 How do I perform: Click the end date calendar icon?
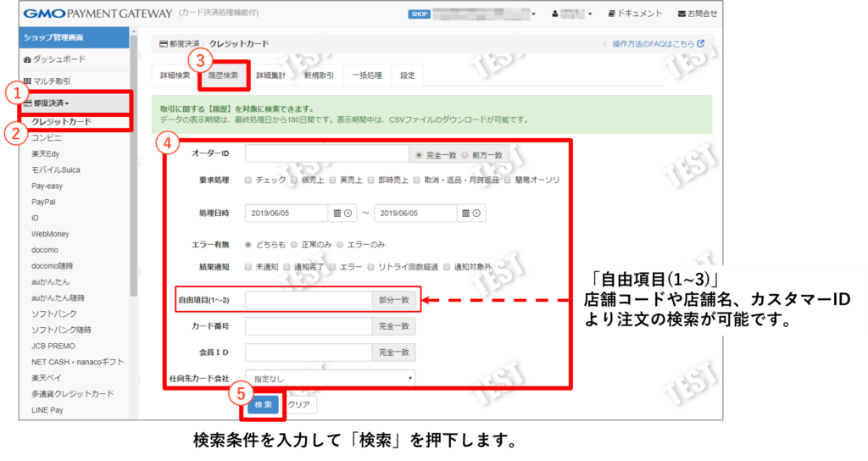point(466,214)
